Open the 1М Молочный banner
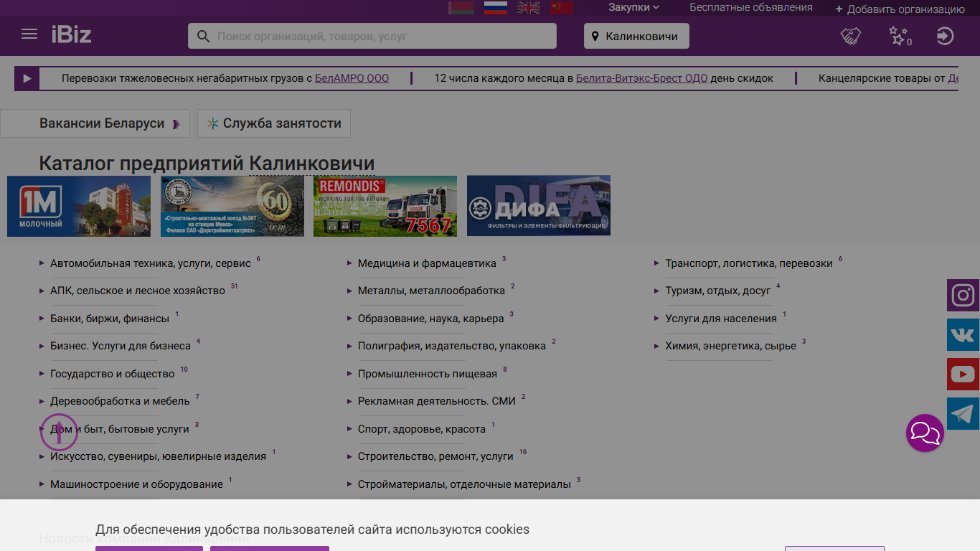Viewport: 980px width, 551px height. click(x=79, y=206)
